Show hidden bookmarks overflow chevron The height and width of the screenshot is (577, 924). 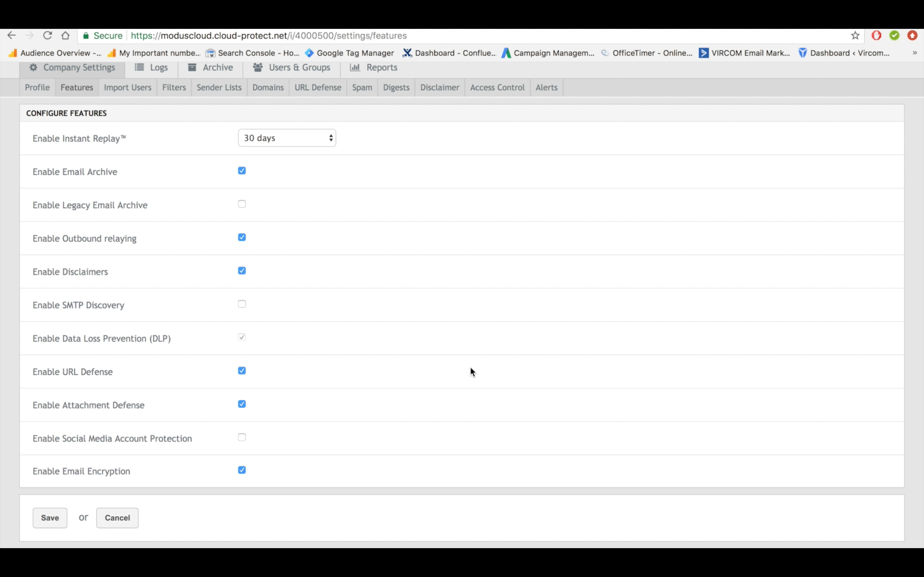pyautogui.click(x=914, y=53)
